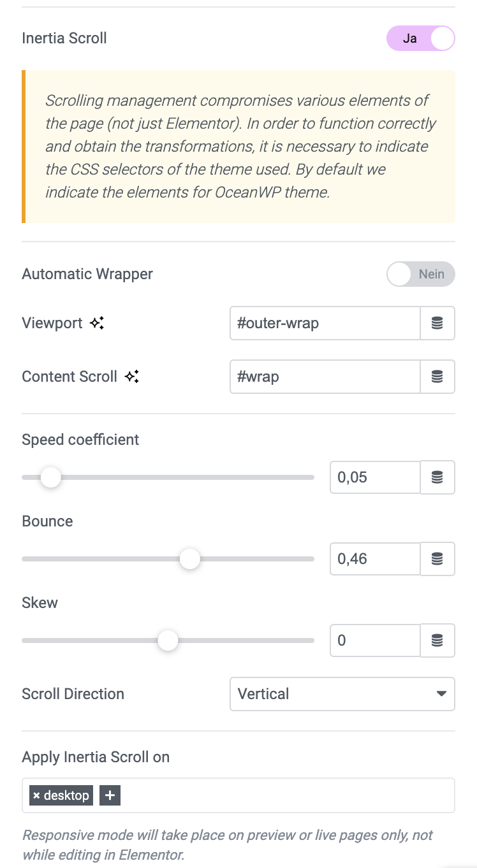Click the AI sparkle icon beside Viewport
This screenshot has width=477, height=868.
tap(96, 323)
